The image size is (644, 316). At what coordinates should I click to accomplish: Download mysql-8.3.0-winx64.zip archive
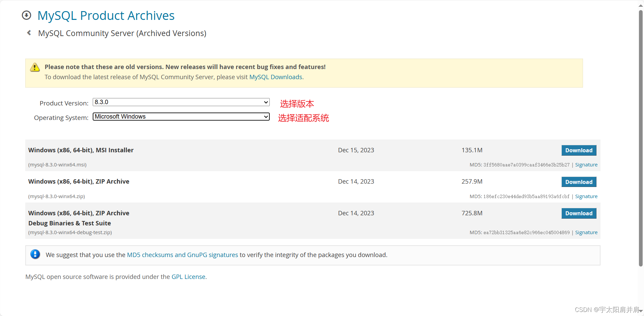(579, 182)
